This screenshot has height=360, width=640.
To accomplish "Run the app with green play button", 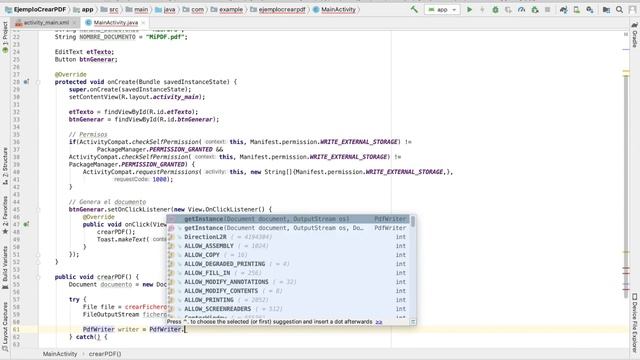I will tap(469, 9).
